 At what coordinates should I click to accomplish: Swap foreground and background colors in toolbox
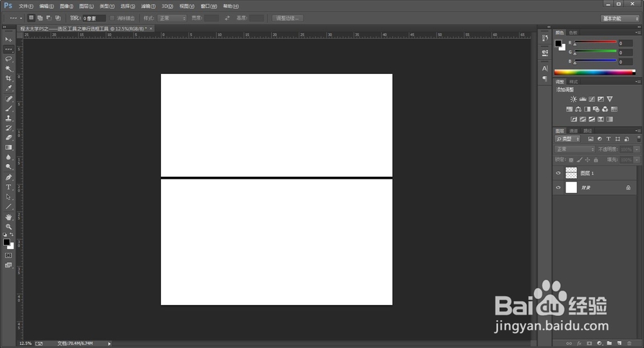point(12,235)
